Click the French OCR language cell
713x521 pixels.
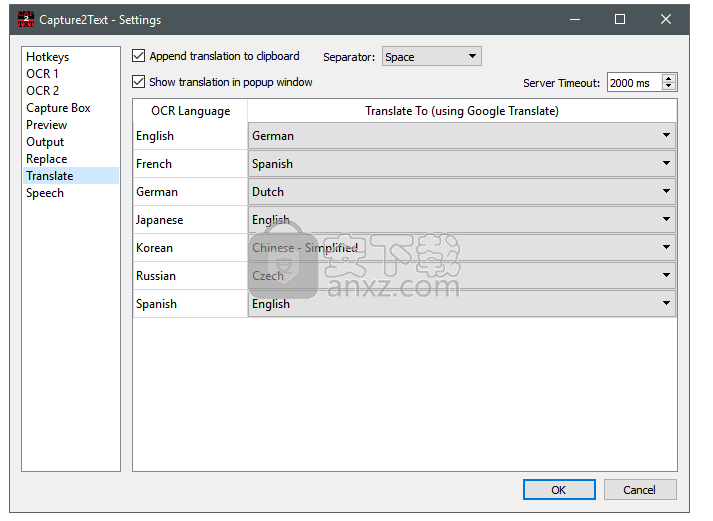pos(191,164)
